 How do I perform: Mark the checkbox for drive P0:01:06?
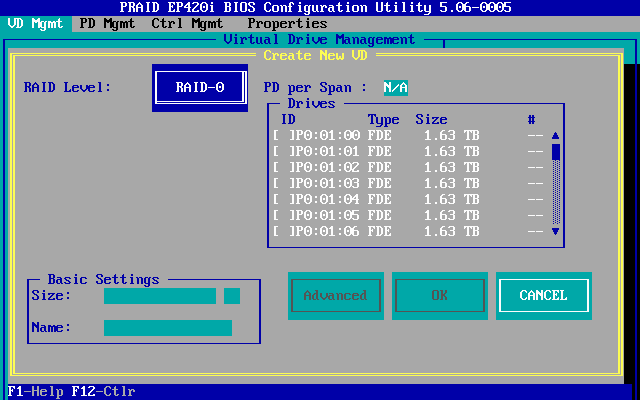[282, 231]
